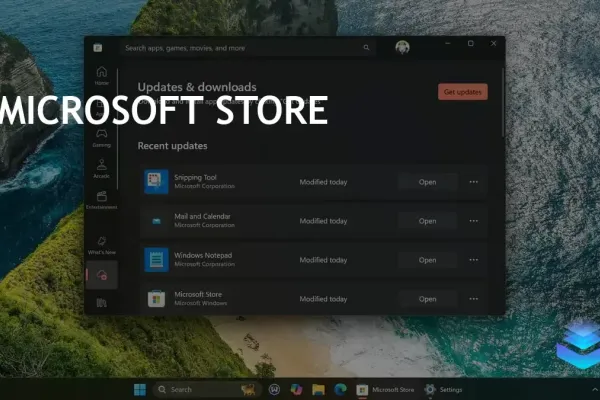Open the Library icon at the sidebar bottom
The image size is (600, 400).
[x=101, y=303]
